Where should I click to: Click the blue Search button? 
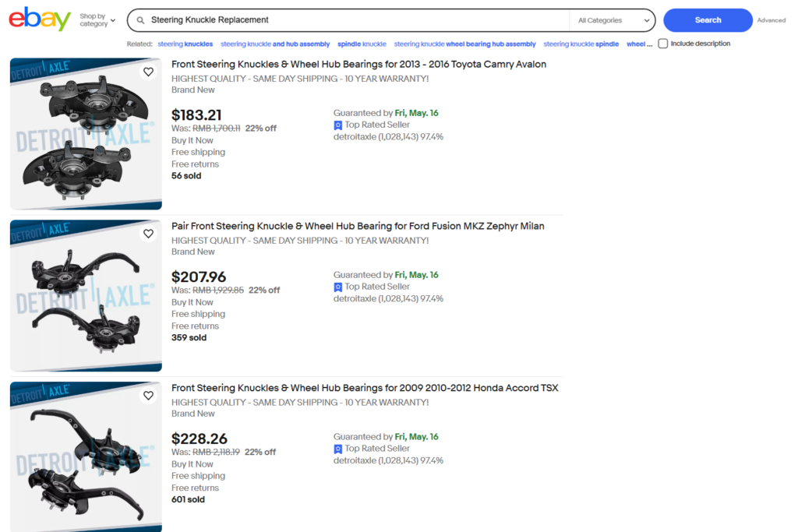708,19
